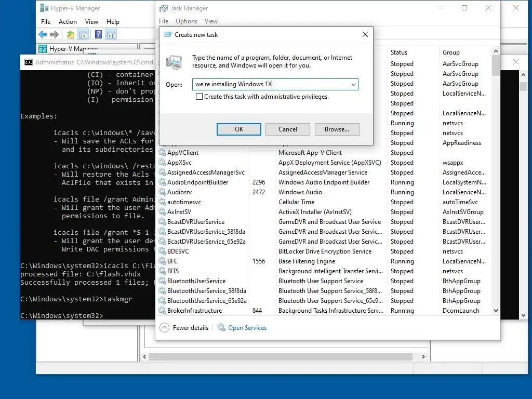Click the Forward arrow in Hyper-V Manager toolbar

click(54, 34)
